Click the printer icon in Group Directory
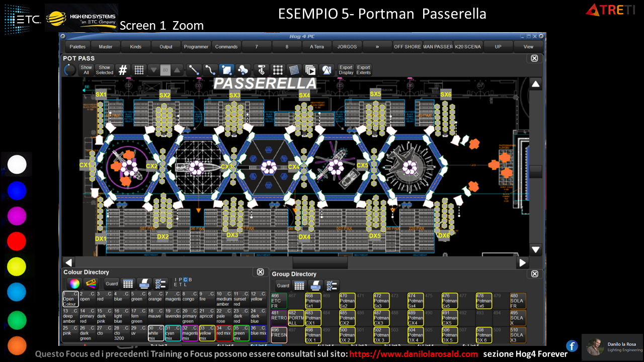This screenshot has width=644, height=362. [315, 286]
